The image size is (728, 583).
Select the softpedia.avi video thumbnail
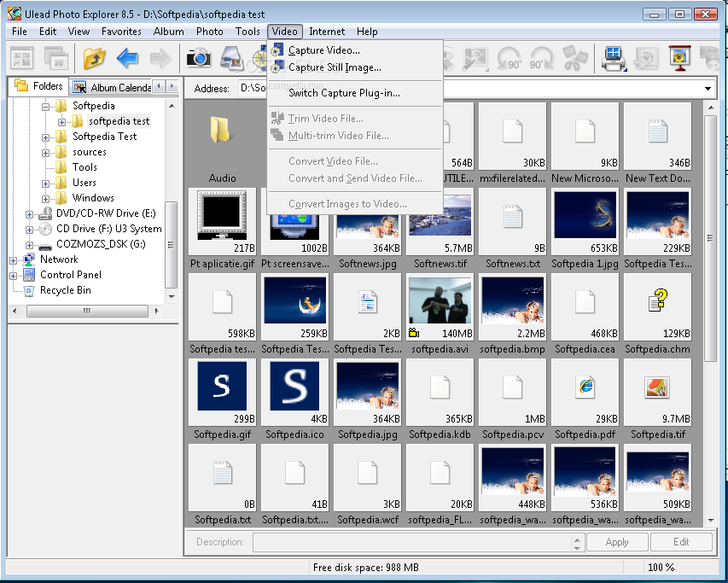click(x=440, y=306)
